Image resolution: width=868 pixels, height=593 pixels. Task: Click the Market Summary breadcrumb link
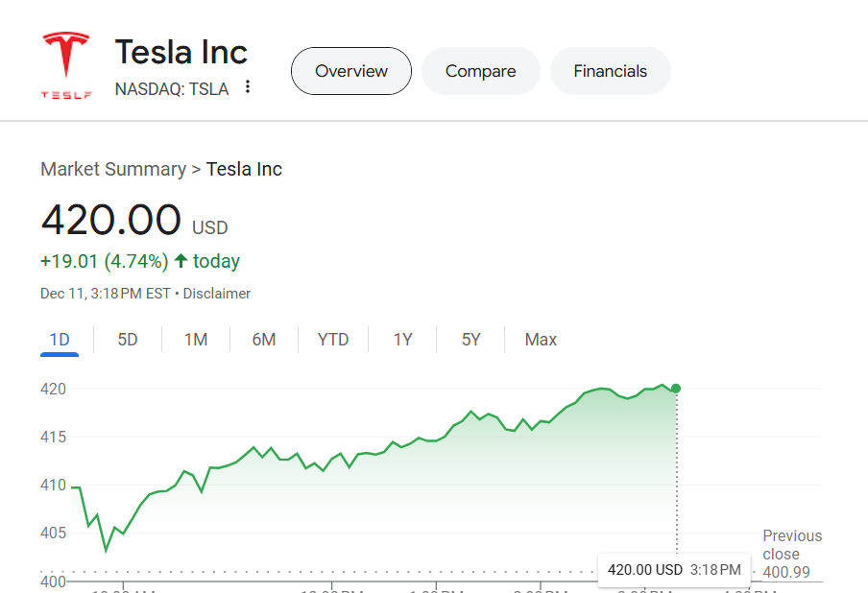113,170
